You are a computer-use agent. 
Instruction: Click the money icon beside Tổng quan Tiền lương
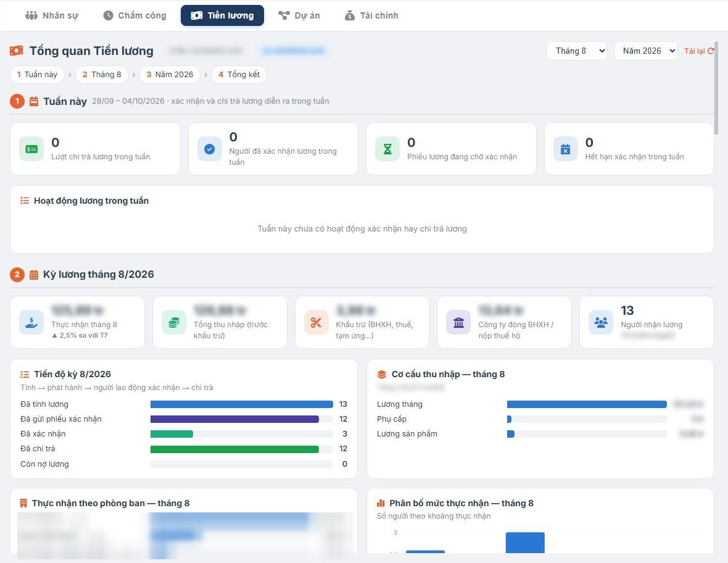(x=17, y=51)
